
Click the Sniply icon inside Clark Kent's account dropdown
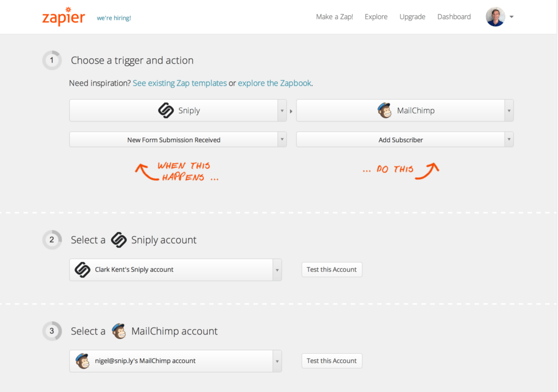[83, 269]
